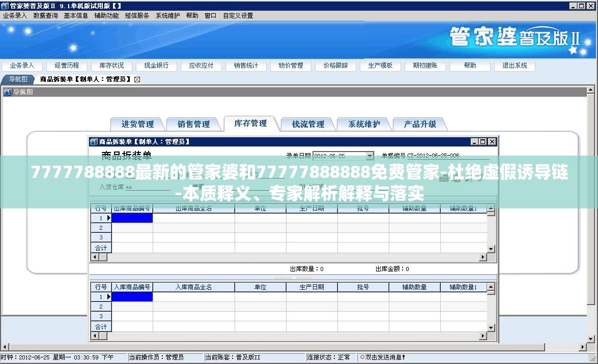598x364 pixels.
Task: Click the 出库 table horizontal scroll left arrow
Action: point(95,257)
